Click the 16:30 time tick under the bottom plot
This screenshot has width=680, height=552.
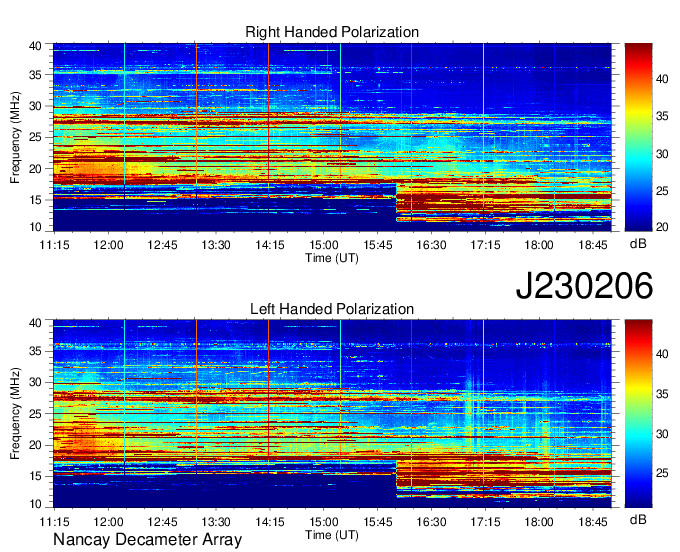click(x=432, y=522)
